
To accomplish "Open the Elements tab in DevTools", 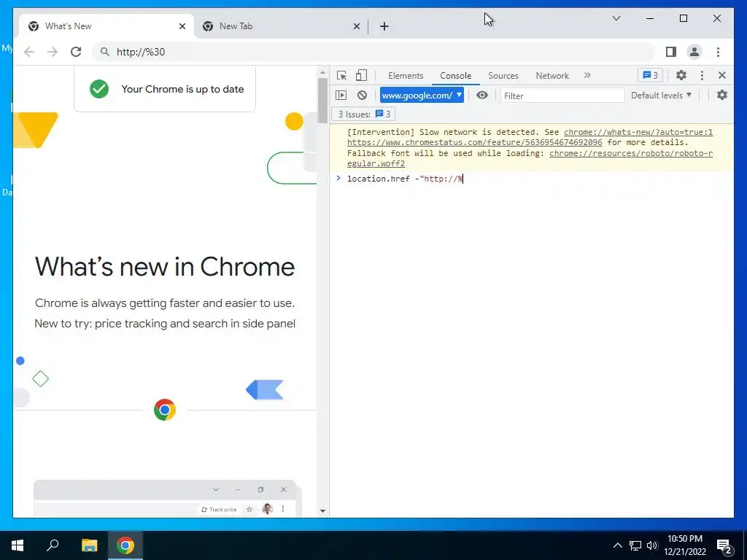I will 406,76.
